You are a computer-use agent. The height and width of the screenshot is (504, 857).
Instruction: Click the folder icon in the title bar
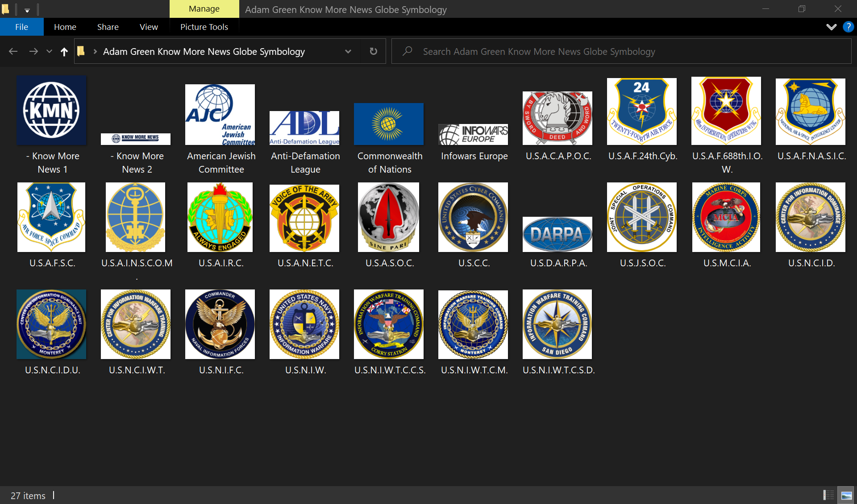pos(5,9)
